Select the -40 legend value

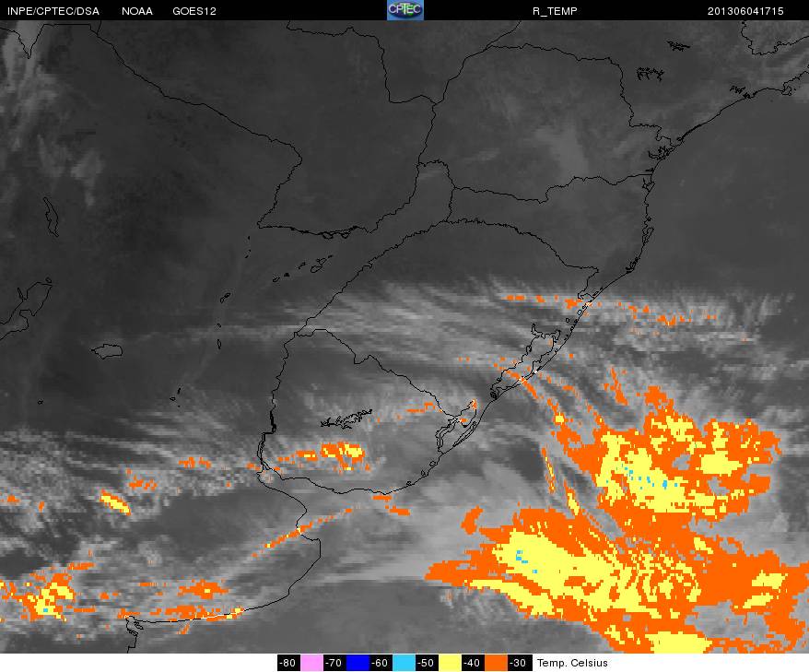(473, 663)
